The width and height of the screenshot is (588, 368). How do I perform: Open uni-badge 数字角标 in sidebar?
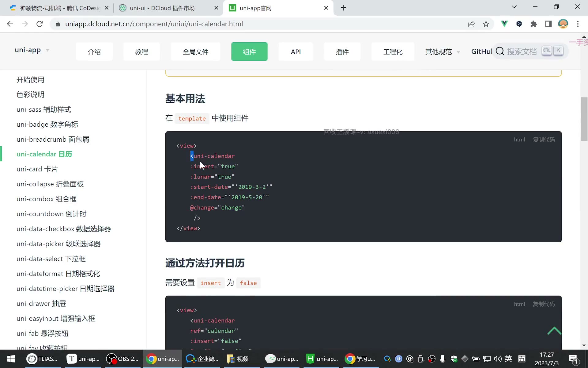(47, 125)
